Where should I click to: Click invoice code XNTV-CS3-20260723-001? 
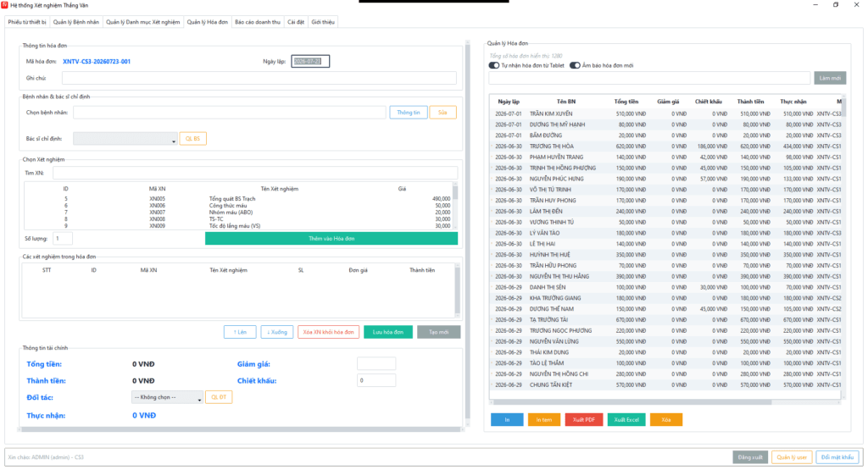[97, 61]
